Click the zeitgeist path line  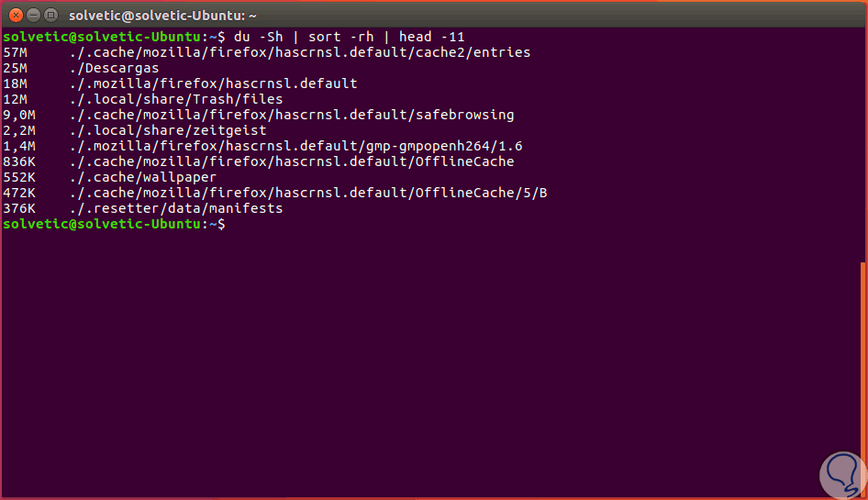168,130
